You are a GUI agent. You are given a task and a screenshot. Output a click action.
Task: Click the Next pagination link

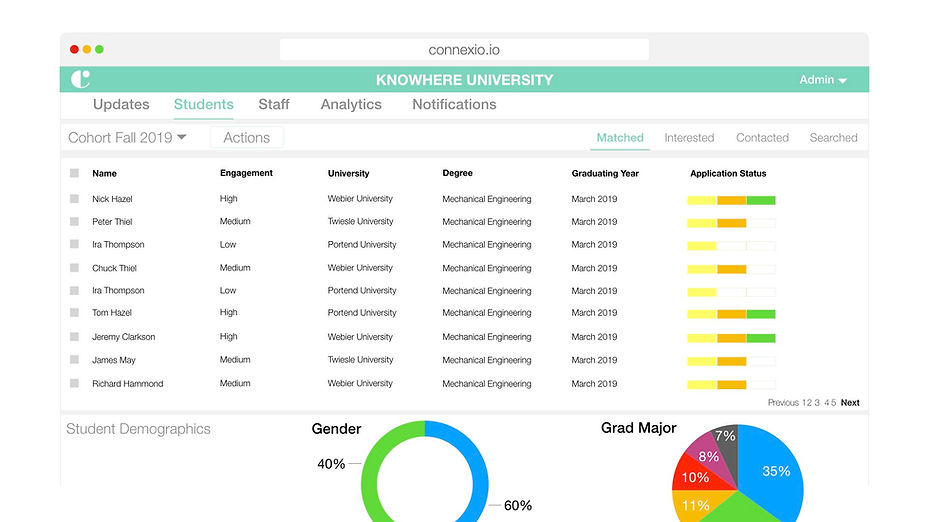pos(850,402)
